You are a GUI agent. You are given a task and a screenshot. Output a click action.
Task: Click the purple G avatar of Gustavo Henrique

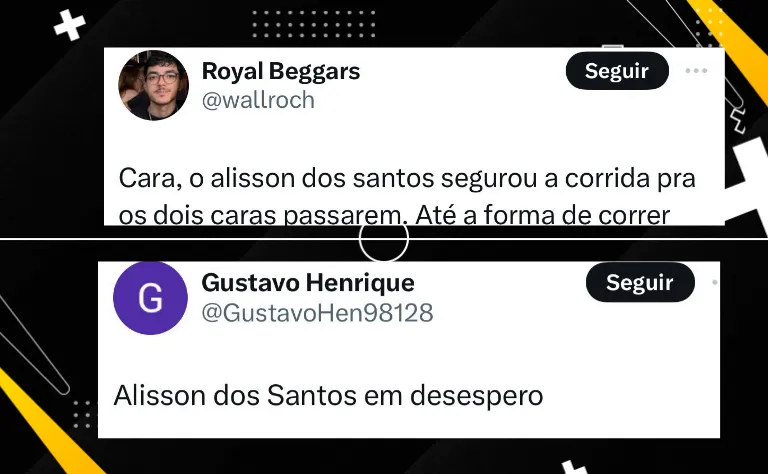(150, 298)
